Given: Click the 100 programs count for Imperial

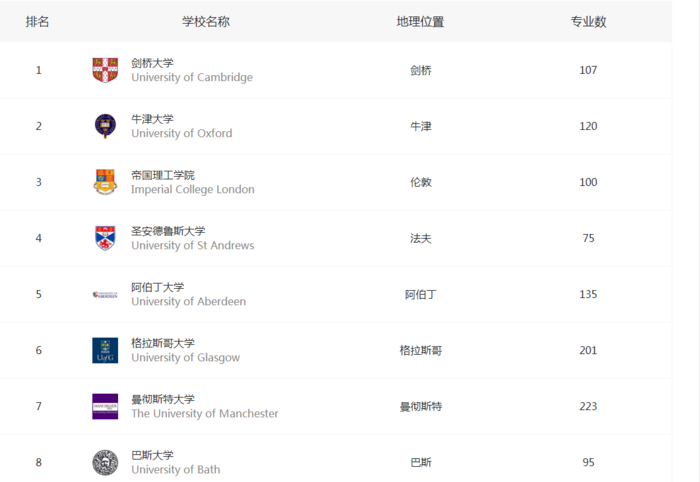Looking at the screenshot, I should point(588,182).
